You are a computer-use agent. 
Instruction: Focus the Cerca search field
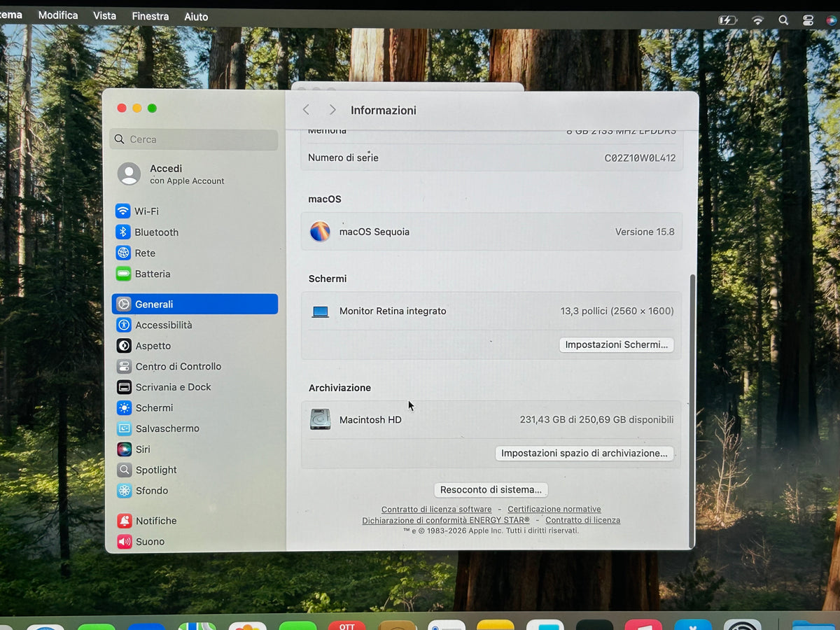tap(194, 139)
